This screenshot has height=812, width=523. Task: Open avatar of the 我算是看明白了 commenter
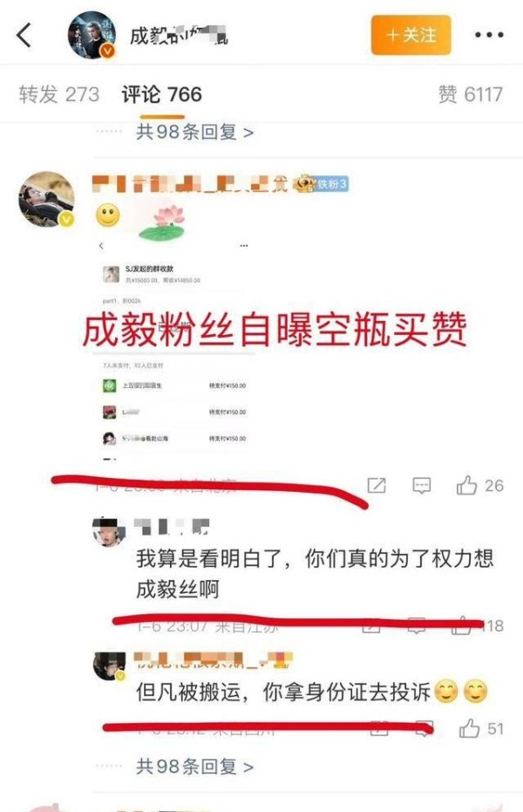(x=109, y=531)
